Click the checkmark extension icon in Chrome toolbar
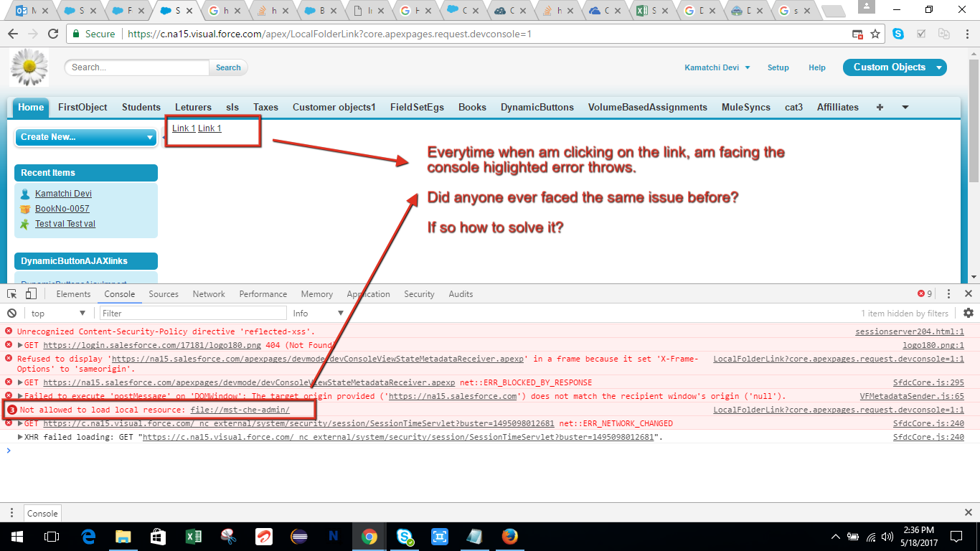The height and width of the screenshot is (551, 980). pyautogui.click(x=921, y=34)
